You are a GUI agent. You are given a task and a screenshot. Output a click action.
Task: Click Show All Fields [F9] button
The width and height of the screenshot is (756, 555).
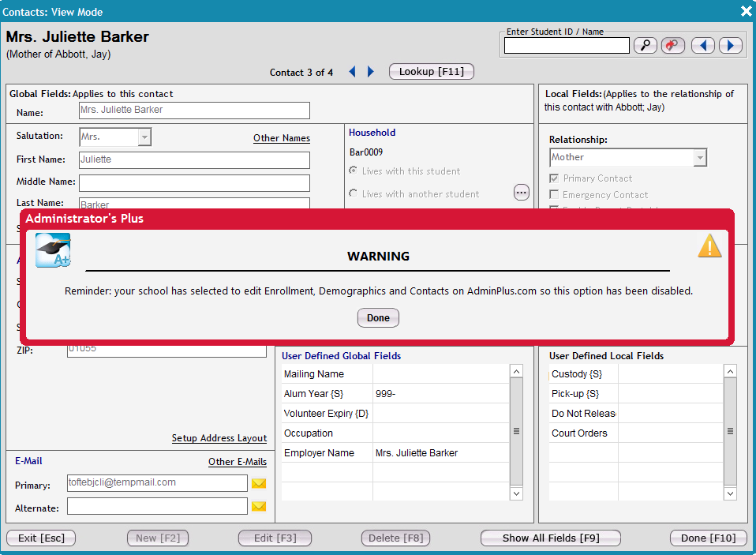click(551, 538)
